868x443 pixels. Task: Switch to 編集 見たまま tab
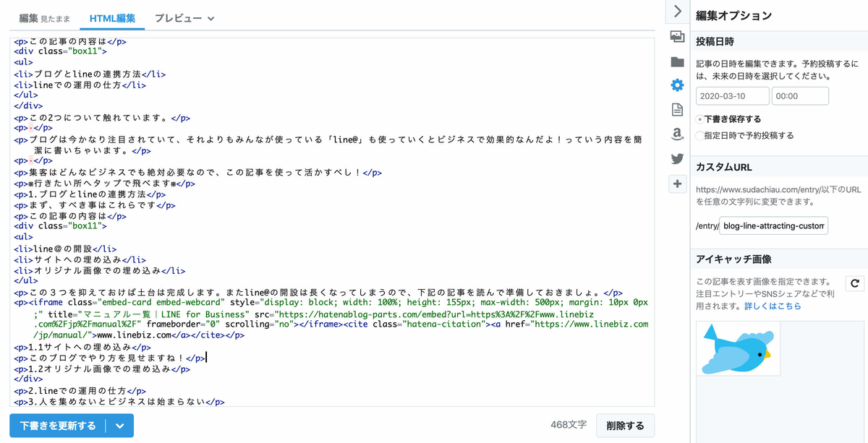(x=43, y=18)
